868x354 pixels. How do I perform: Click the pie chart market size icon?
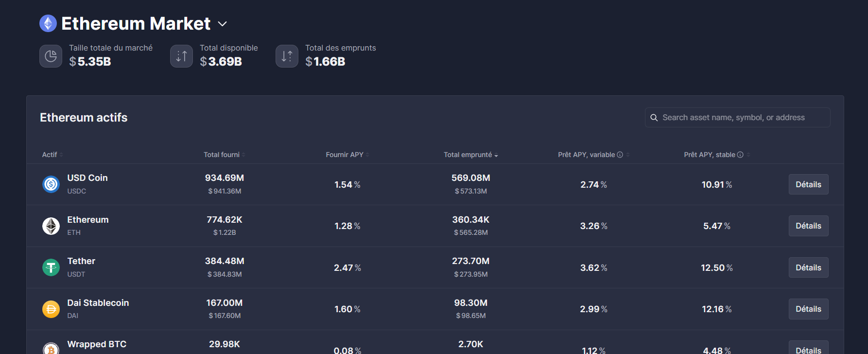coord(51,56)
